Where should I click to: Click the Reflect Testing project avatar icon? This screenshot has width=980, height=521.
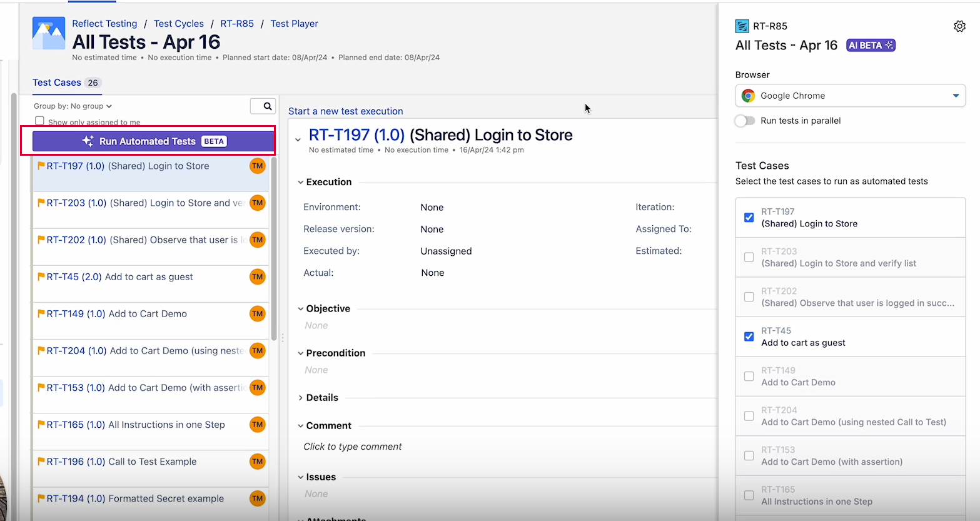(x=49, y=34)
